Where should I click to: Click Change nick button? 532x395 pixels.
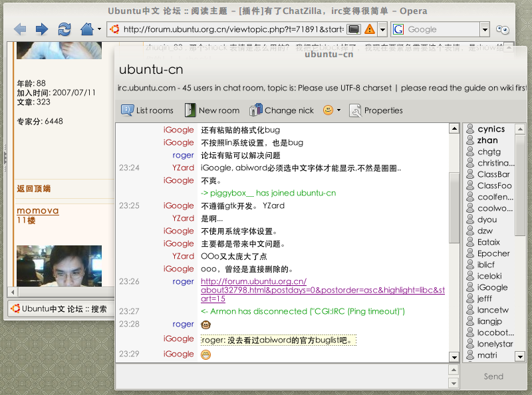(281, 110)
